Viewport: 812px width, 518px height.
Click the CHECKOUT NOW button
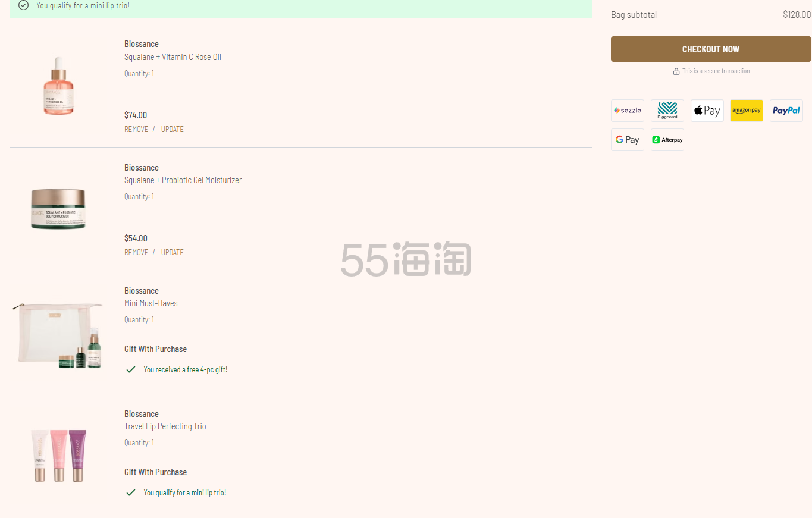711,49
